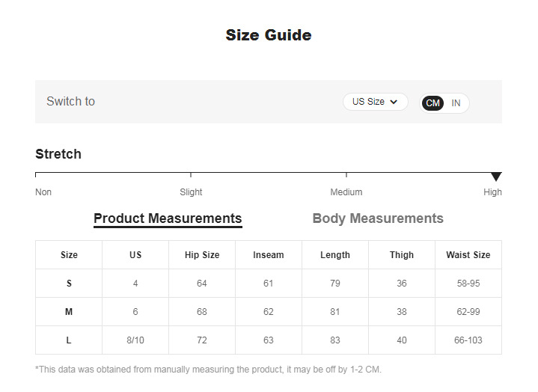The image size is (538, 392).
Task: Click the Size Guide heading
Action: point(269,35)
